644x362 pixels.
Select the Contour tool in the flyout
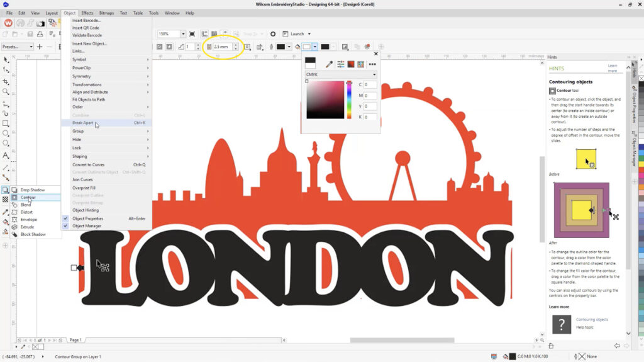pos(28,197)
